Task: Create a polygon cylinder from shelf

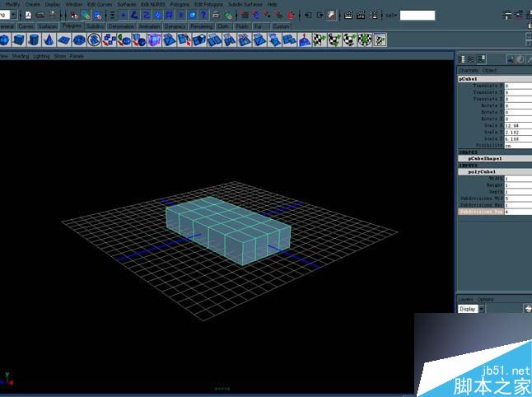Action: pos(34,40)
